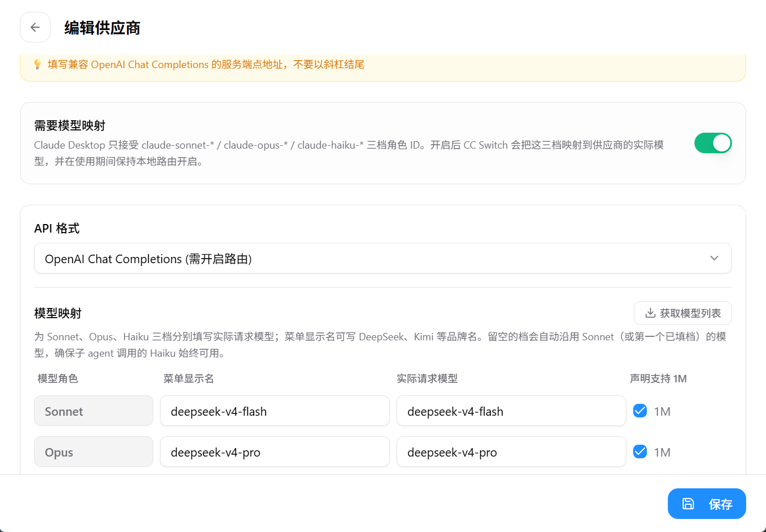Image resolution: width=766 pixels, height=532 pixels.
Task: Edit the Sonnet 菜单显示名 field
Action: click(x=275, y=411)
